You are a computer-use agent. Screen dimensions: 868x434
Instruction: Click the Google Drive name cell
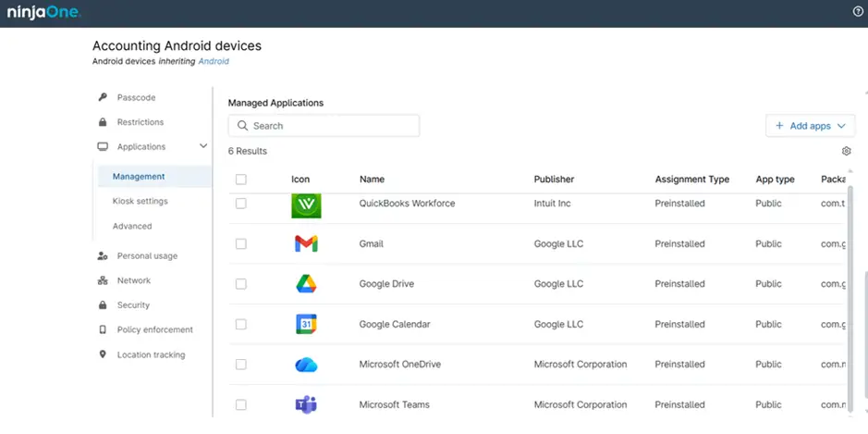click(x=386, y=284)
